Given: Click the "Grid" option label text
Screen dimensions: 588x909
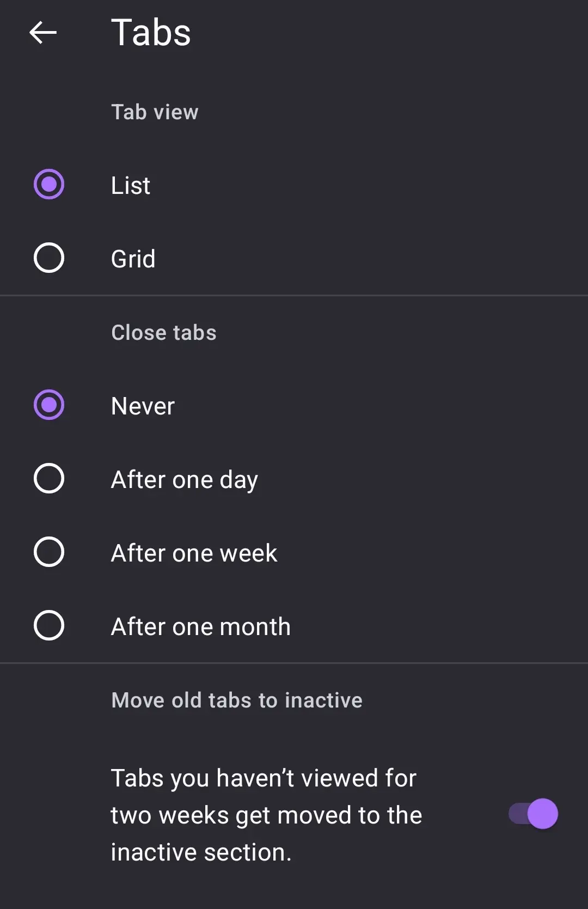Looking at the screenshot, I should pyautogui.click(x=133, y=259).
